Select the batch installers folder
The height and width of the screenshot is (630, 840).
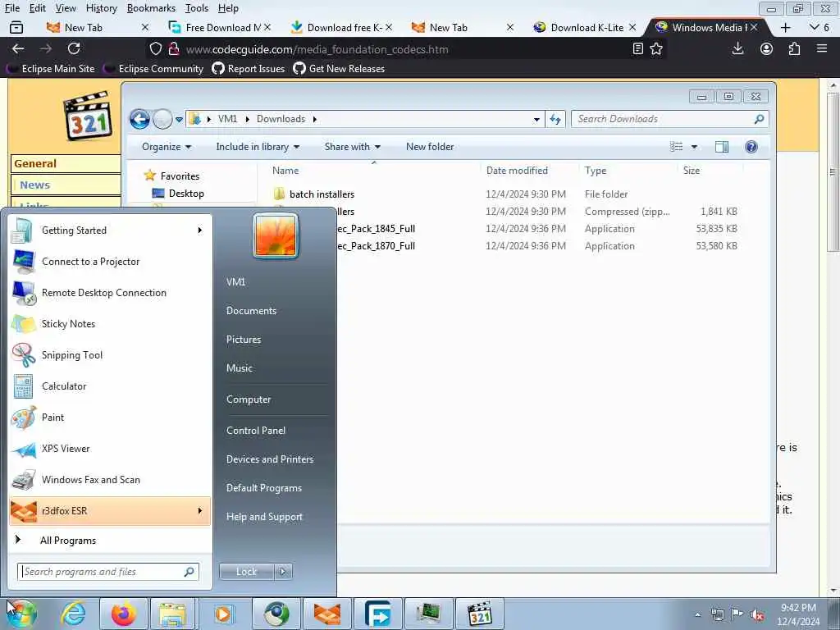pyautogui.click(x=322, y=194)
